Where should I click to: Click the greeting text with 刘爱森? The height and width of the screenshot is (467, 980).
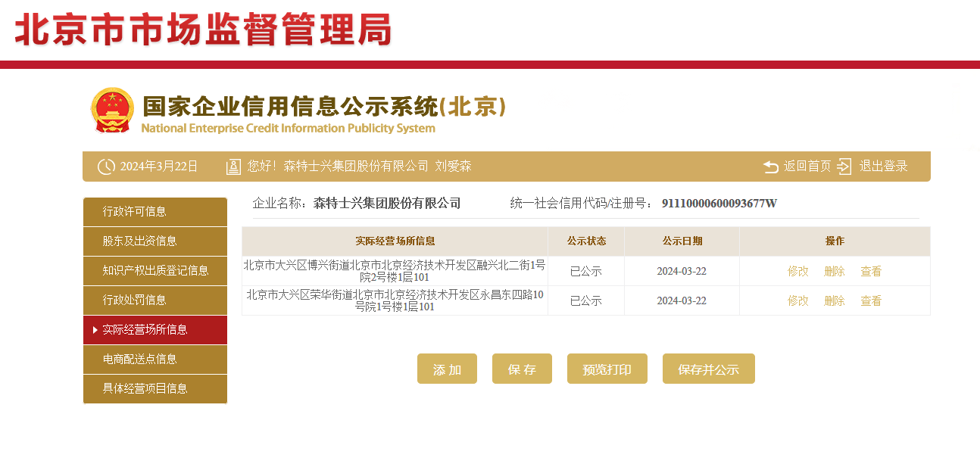point(360,167)
